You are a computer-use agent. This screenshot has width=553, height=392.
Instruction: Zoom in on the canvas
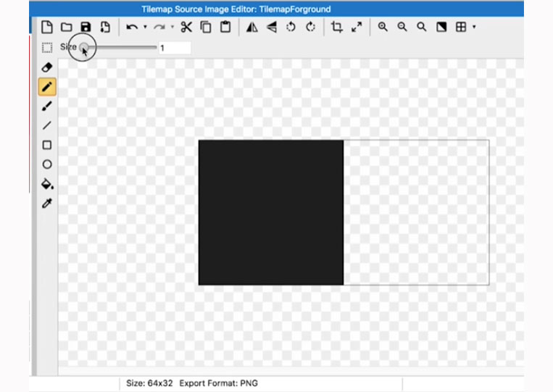point(383,27)
